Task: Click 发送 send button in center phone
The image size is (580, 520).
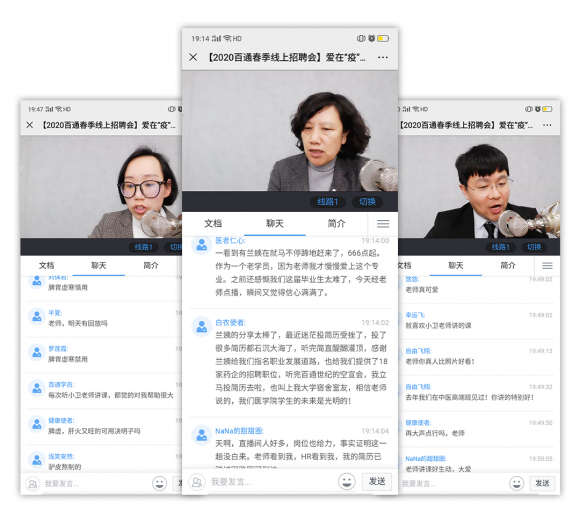Action: coord(377,481)
